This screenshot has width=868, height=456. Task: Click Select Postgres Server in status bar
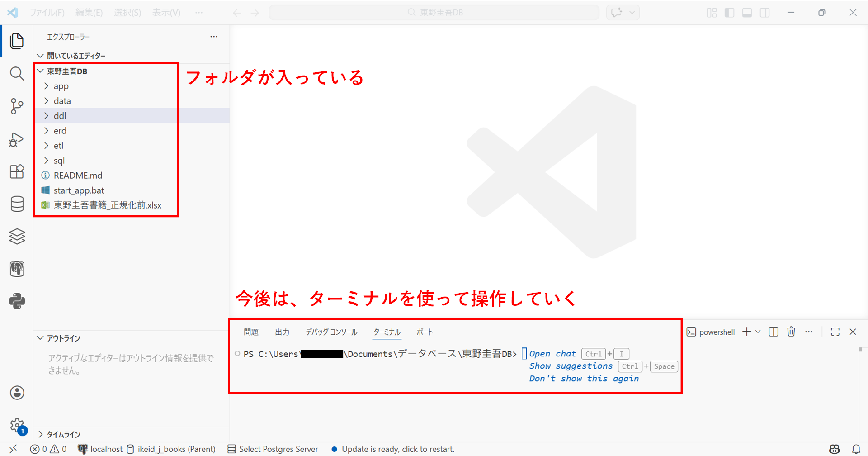point(273,449)
